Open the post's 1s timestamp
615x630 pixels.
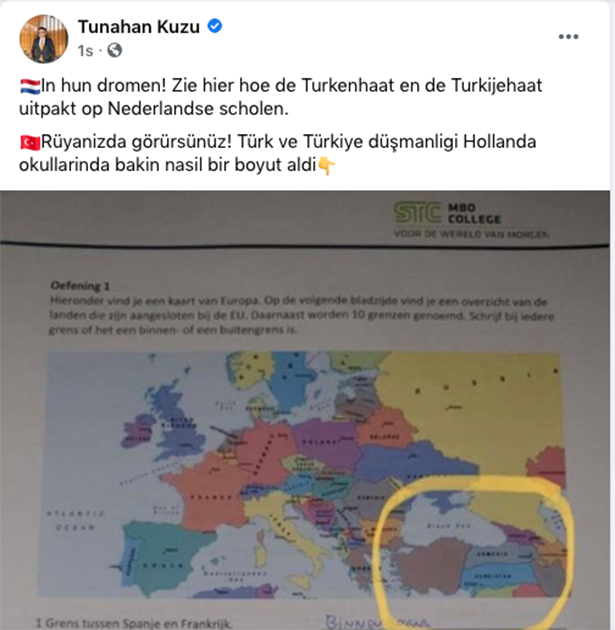pyautogui.click(x=85, y=51)
